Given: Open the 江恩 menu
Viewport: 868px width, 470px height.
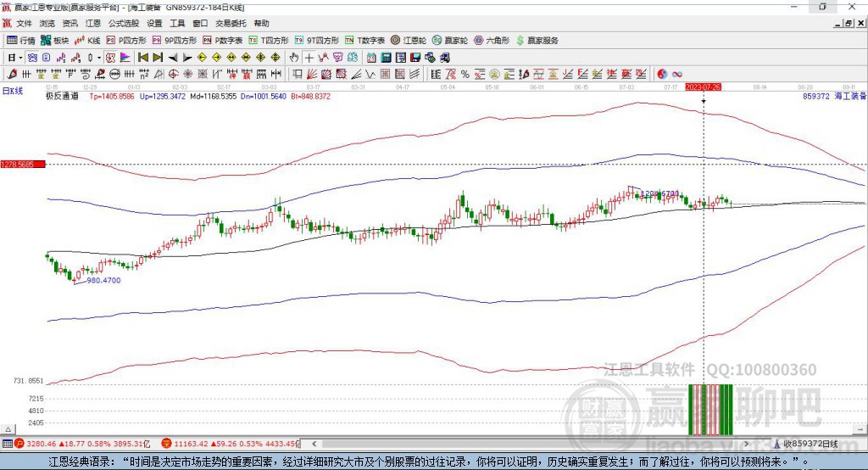Looking at the screenshot, I should 93,23.
